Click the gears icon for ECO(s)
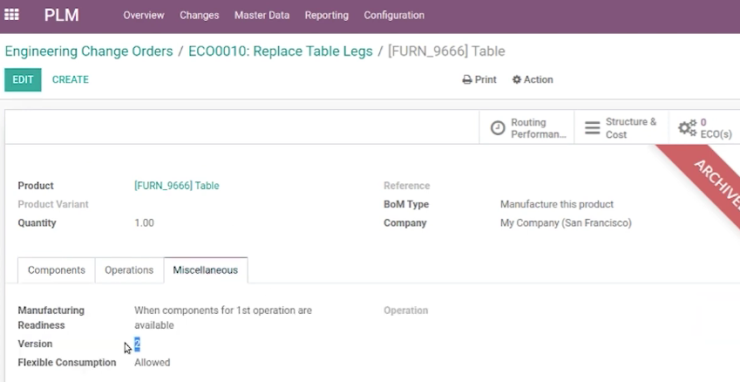 (687, 128)
